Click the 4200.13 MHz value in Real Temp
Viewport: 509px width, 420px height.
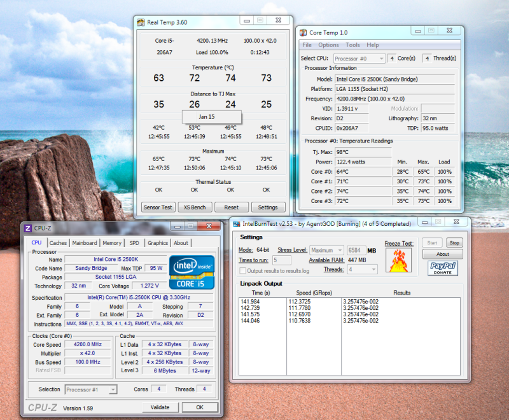pos(212,41)
